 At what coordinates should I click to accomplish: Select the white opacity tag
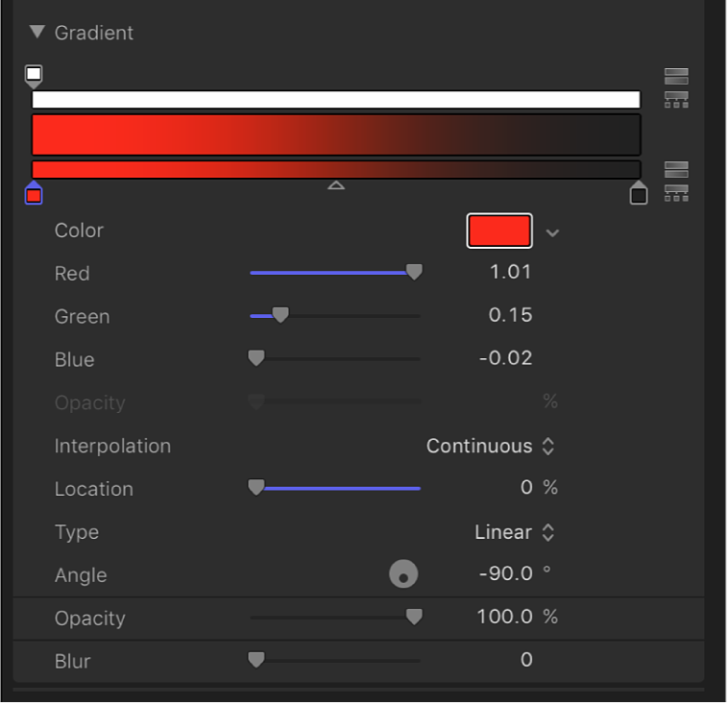pyautogui.click(x=34, y=75)
